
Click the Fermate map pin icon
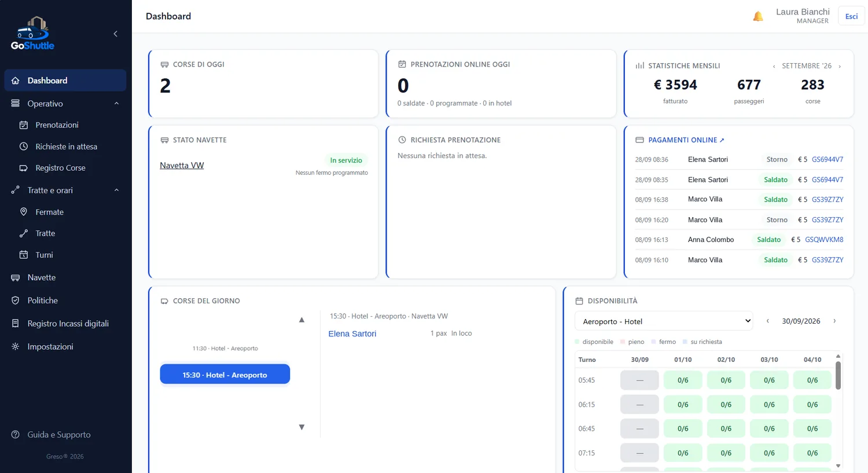coord(24,212)
